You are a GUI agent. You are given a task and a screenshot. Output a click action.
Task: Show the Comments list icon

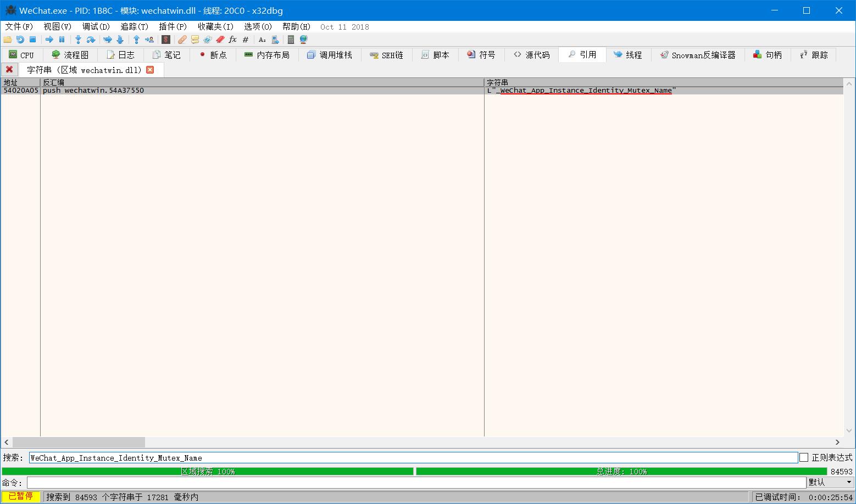coord(194,40)
